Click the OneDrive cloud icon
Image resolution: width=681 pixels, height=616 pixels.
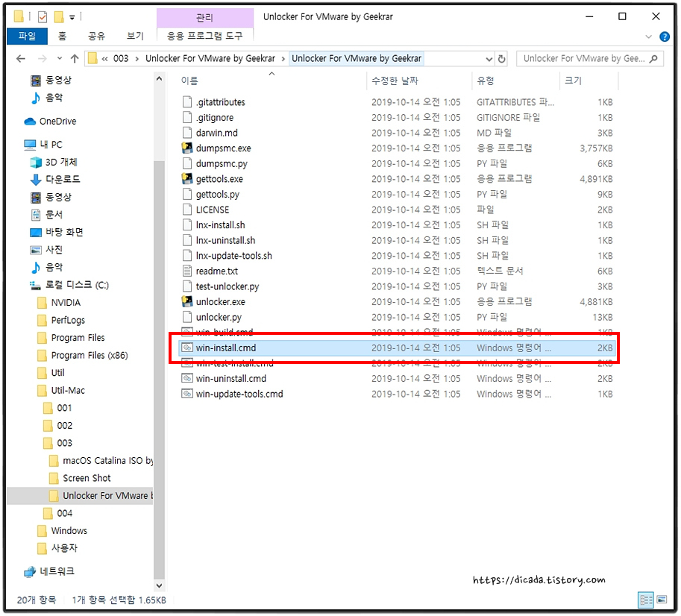30,121
